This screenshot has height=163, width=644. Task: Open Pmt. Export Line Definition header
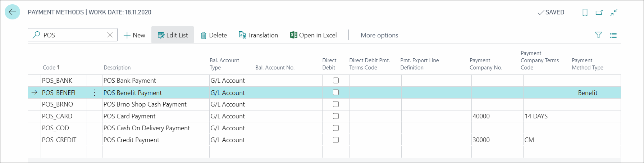[420, 64]
